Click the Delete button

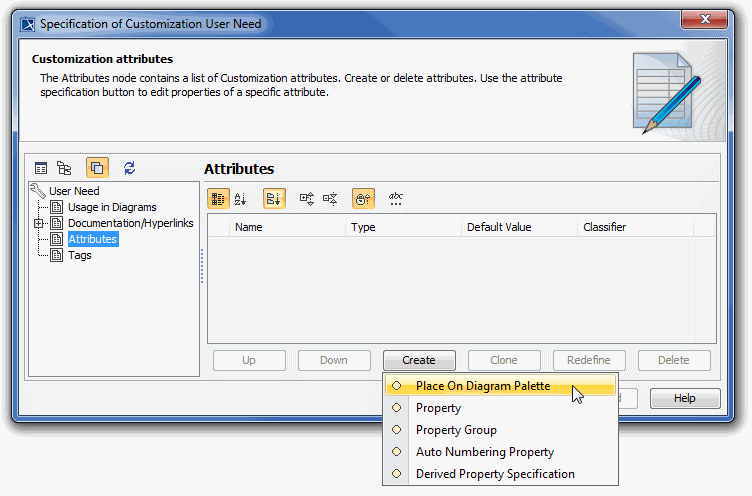[x=674, y=360]
